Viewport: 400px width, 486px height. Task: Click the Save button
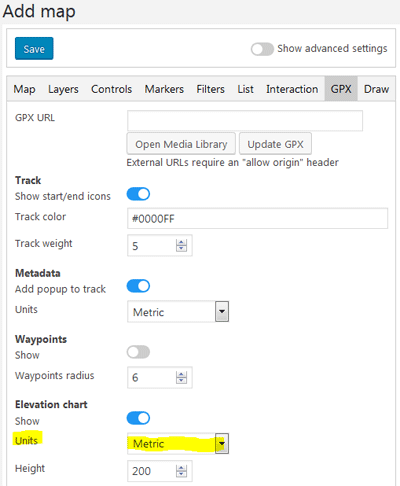click(x=34, y=49)
